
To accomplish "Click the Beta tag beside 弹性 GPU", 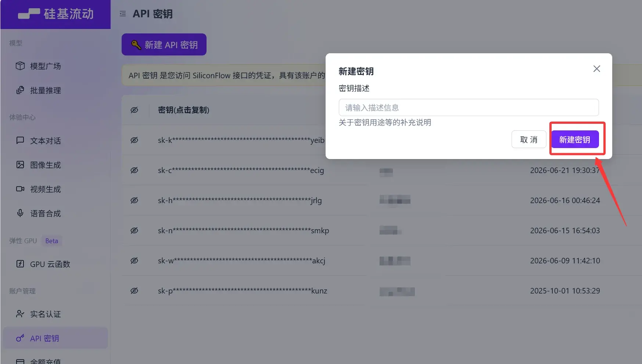I will pyautogui.click(x=52, y=241).
